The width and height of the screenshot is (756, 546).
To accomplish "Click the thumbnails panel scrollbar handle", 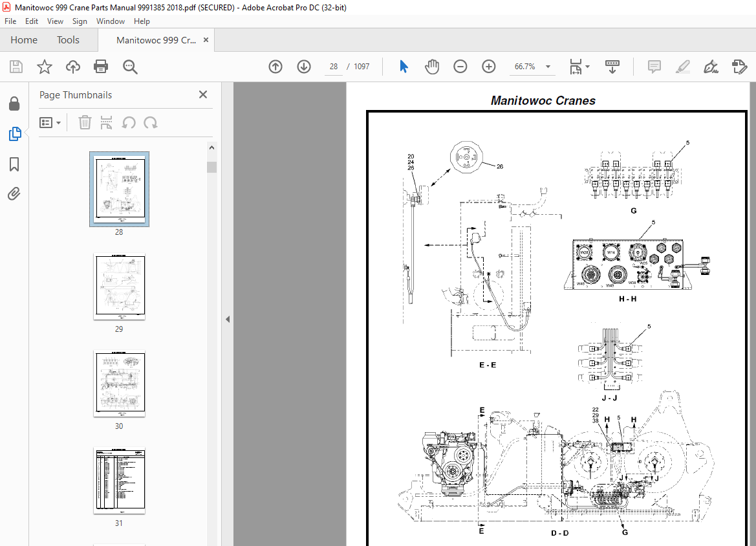I will [211, 167].
